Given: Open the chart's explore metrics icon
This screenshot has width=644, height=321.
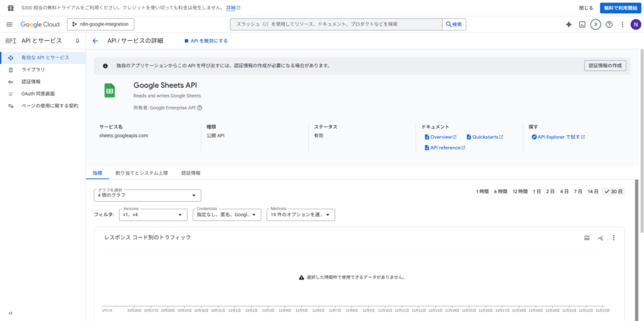Looking at the screenshot, I should pyautogui.click(x=601, y=237).
